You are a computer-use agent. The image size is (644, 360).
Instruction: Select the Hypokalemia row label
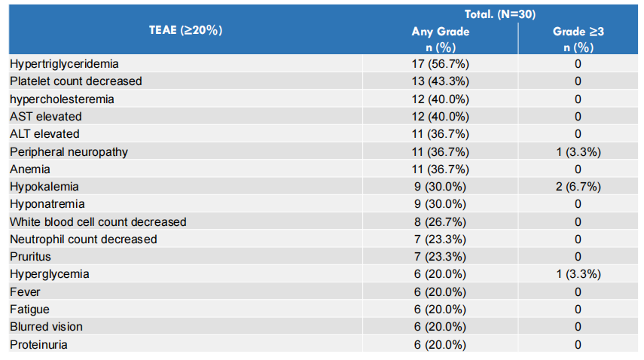(x=44, y=186)
